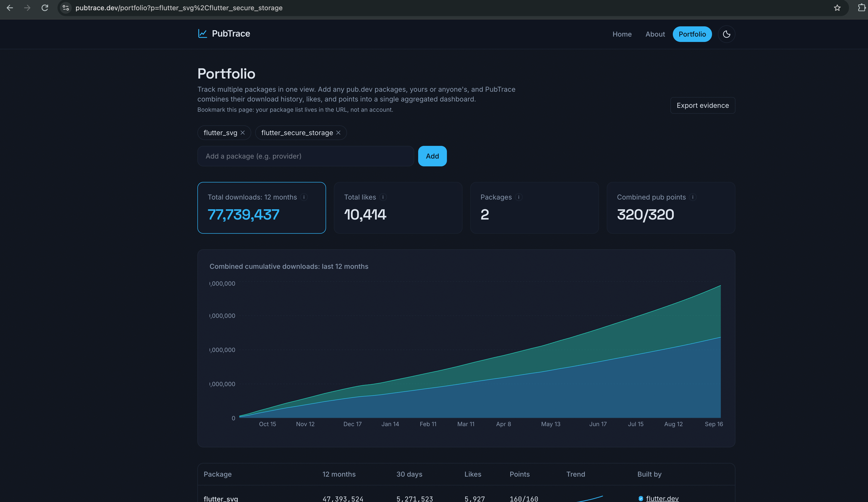Click the 320/320 pub points value
The height and width of the screenshot is (502, 868).
point(646,214)
